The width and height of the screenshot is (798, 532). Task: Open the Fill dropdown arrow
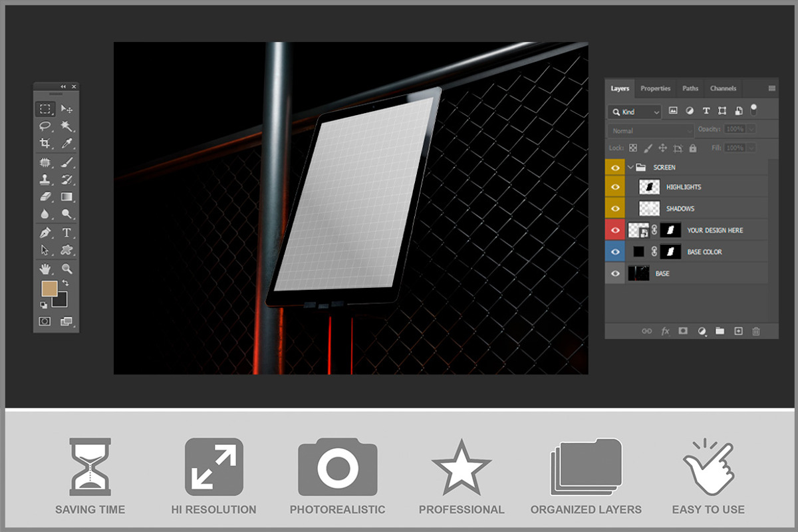coord(751,148)
